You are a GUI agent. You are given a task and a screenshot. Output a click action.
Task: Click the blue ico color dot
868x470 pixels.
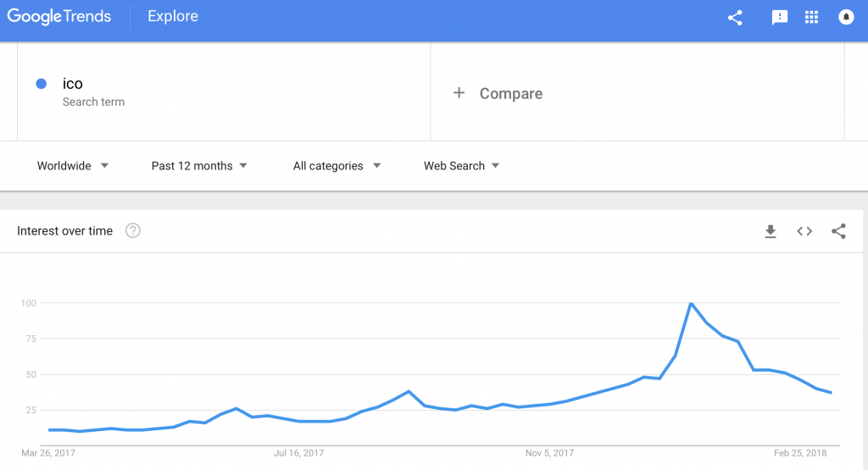(x=41, y=84)
